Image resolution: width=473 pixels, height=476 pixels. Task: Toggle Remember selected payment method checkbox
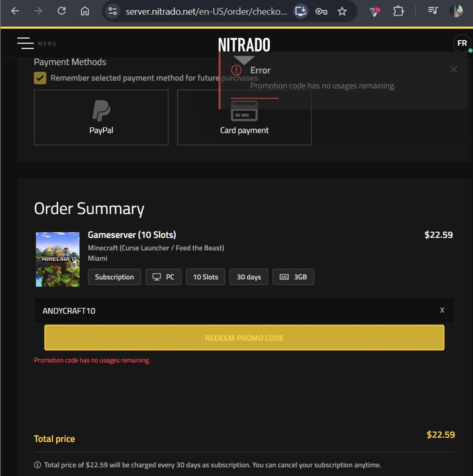tap(40, 78)
